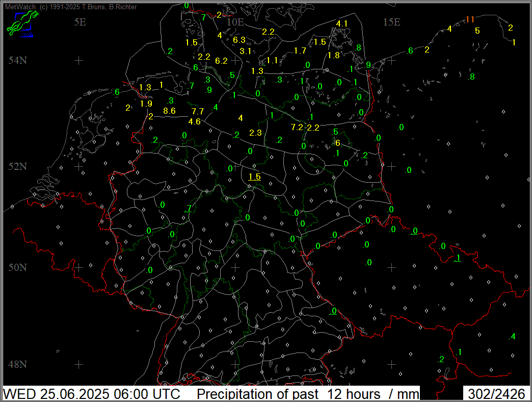Click the date 'WED 25.06.2025 06:00 UTC'
532x402 pixels.
coord(92,394)
